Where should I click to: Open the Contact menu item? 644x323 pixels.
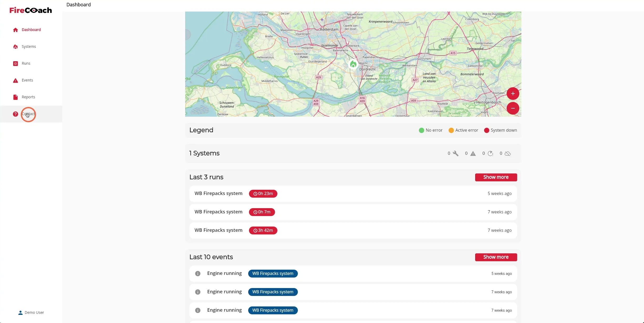point(31,114)
